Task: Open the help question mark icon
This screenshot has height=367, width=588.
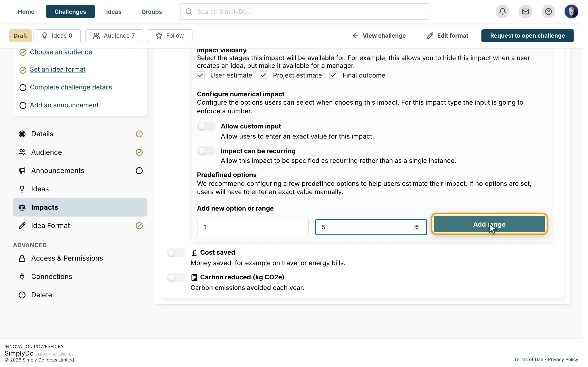Action: [548, 11]
